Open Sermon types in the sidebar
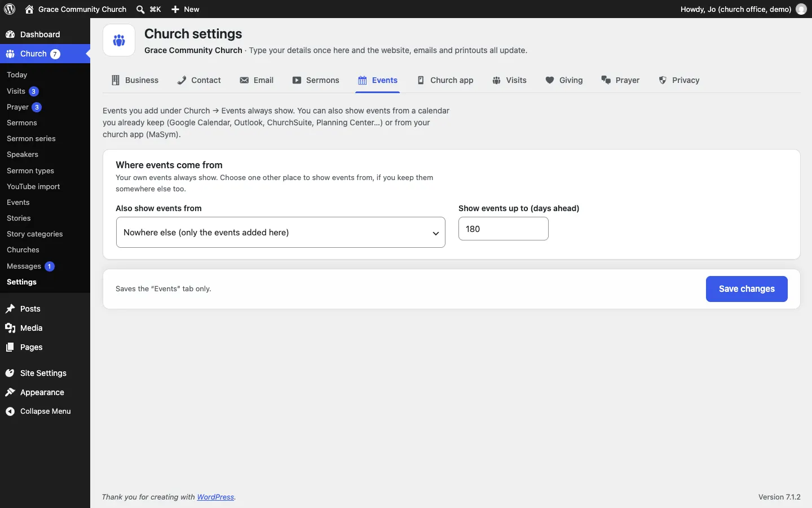 [30, 171]
